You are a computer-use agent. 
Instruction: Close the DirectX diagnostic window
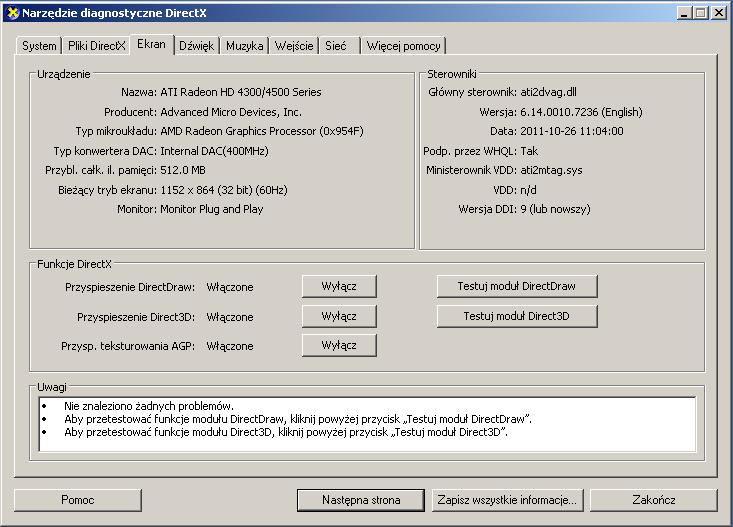pos(719,13)
